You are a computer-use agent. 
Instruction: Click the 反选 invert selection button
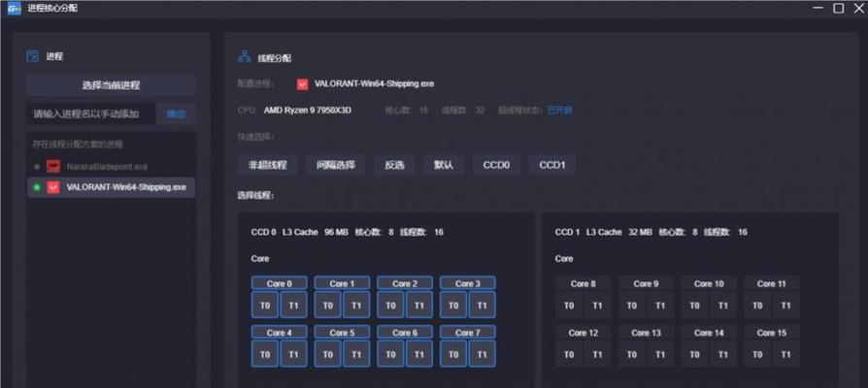click(x=395, y=165)
